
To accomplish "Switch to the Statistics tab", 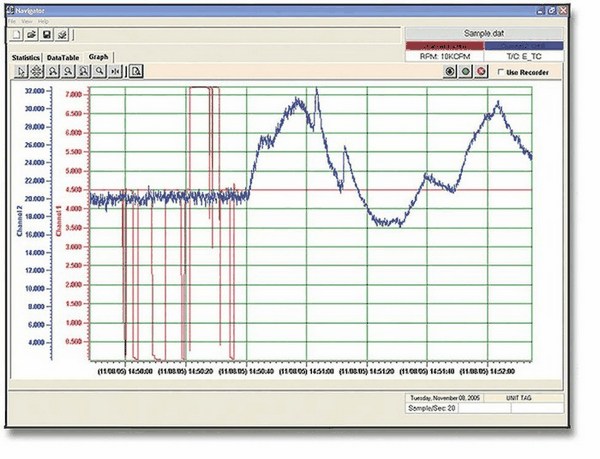I will (27, 58).
